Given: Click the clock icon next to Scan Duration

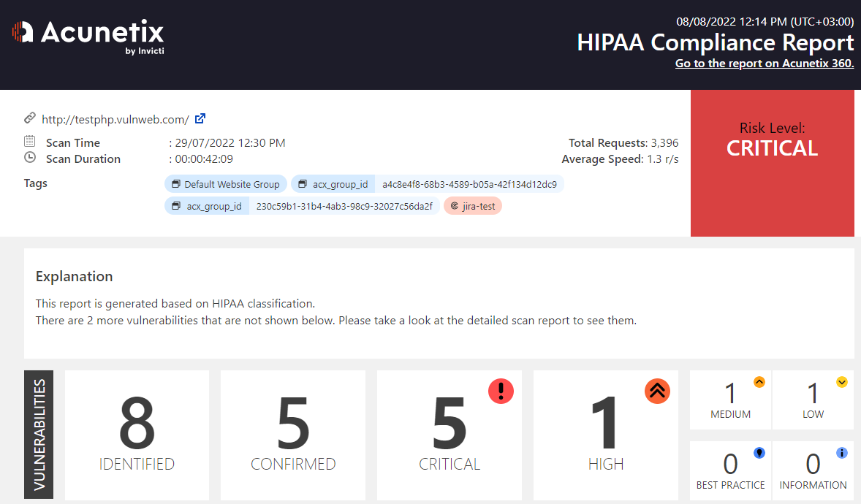Looking at the screenshot, I should click(30, 158).
